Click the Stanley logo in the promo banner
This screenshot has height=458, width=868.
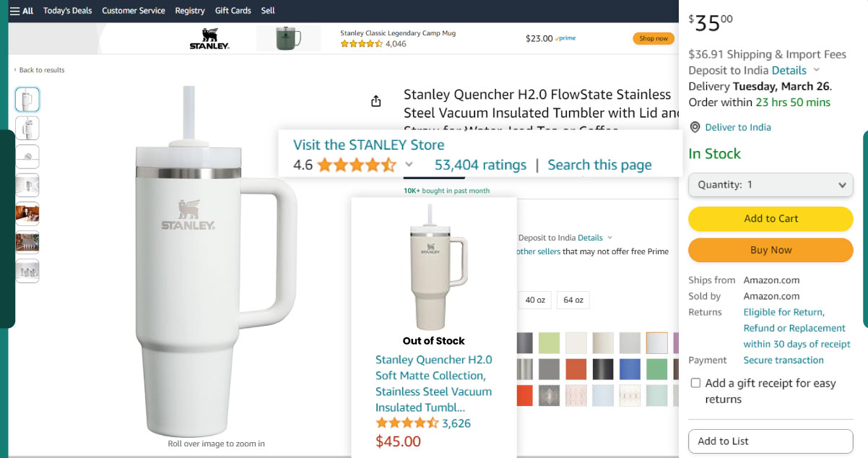pyautogui.click(x=209, y=38)
